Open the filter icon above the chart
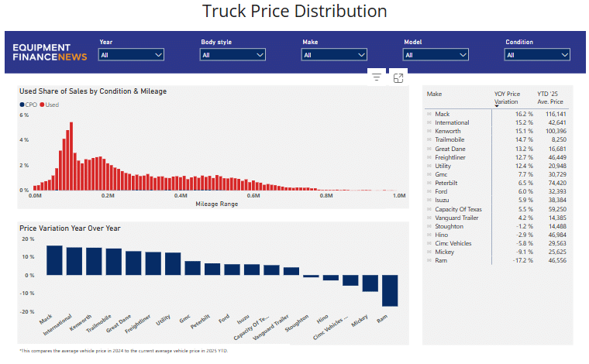589x364 pixels. point(377,77)
